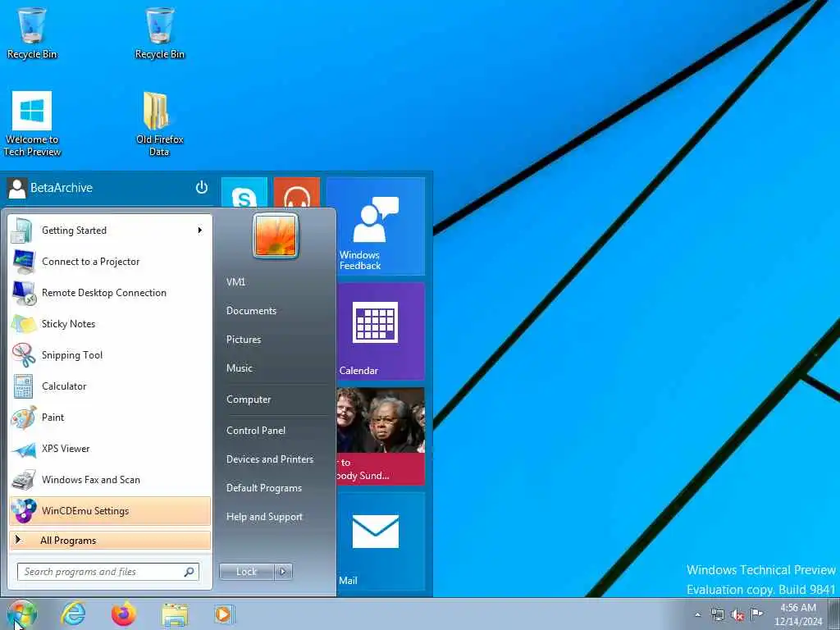
Task: Launch Connect to a Projector
Action: pos(110,262)
